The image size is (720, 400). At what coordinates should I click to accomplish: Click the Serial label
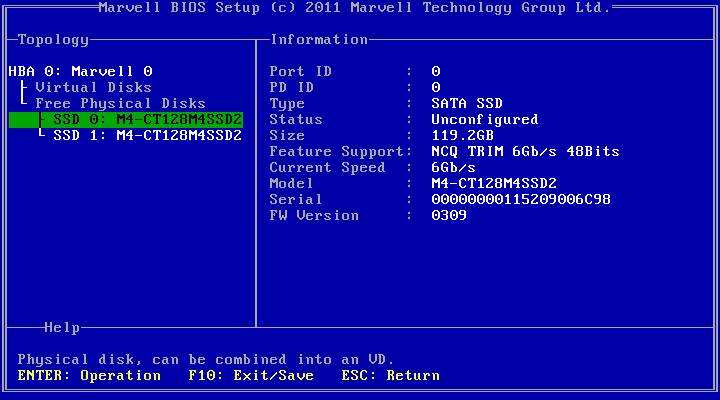click(296, 200)
